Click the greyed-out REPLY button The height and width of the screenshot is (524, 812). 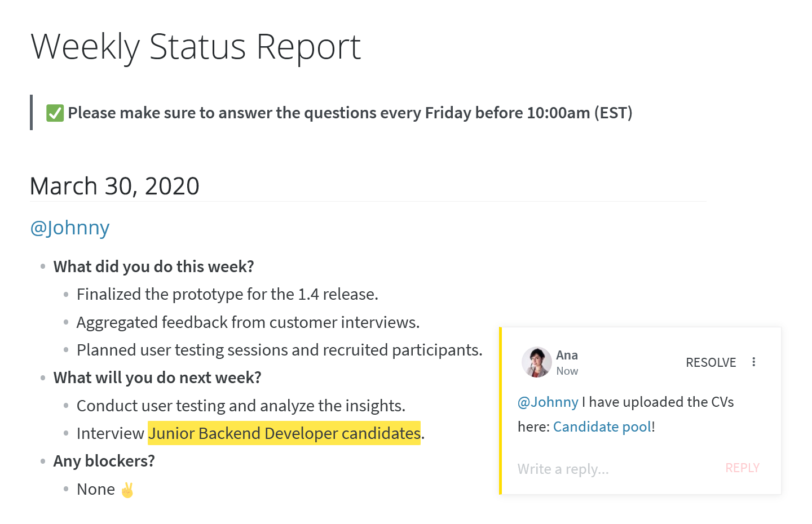pos(742,468)
